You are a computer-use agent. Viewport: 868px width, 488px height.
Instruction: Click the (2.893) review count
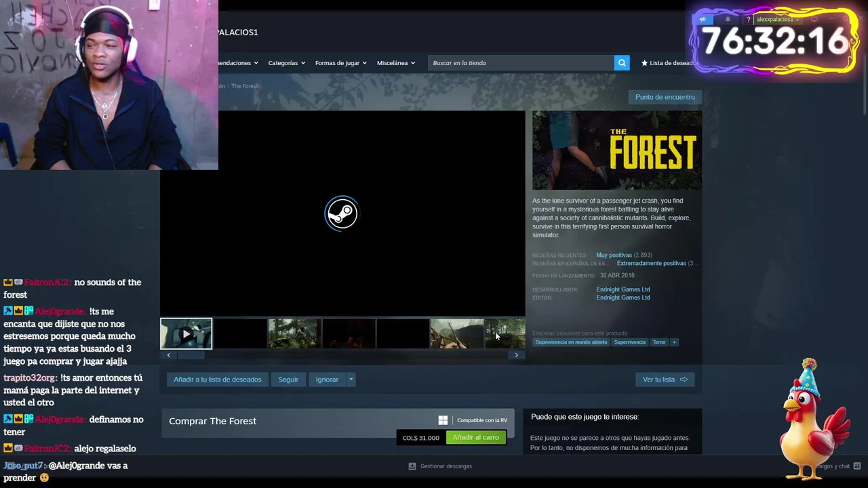[x=643, y=255]
